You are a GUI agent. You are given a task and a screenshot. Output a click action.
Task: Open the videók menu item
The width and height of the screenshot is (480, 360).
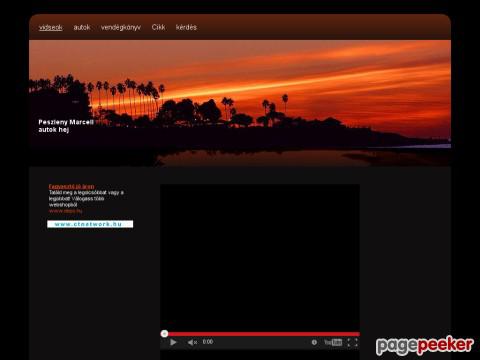click(x=51, y=27)
